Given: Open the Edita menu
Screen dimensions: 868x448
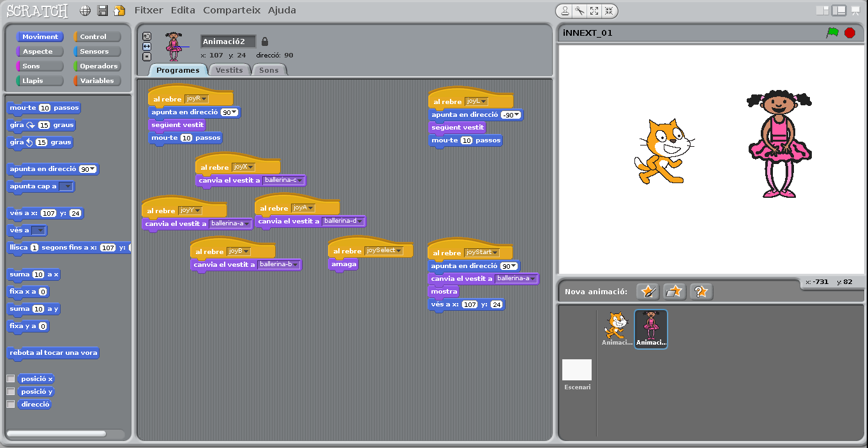Looking at the screenshot, I should (x=183, y=10).
